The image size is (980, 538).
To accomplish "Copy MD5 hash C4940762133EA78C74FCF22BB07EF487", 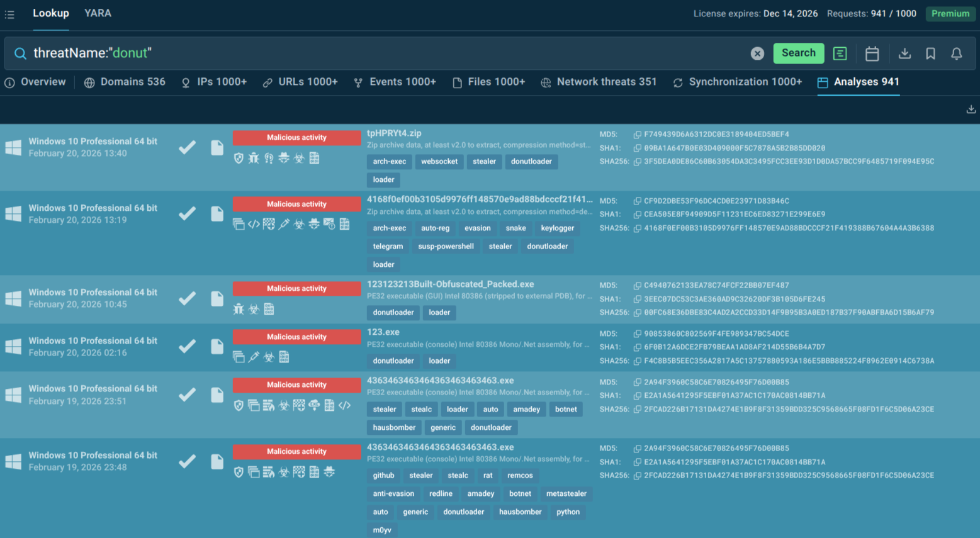I will coord(637,285).
